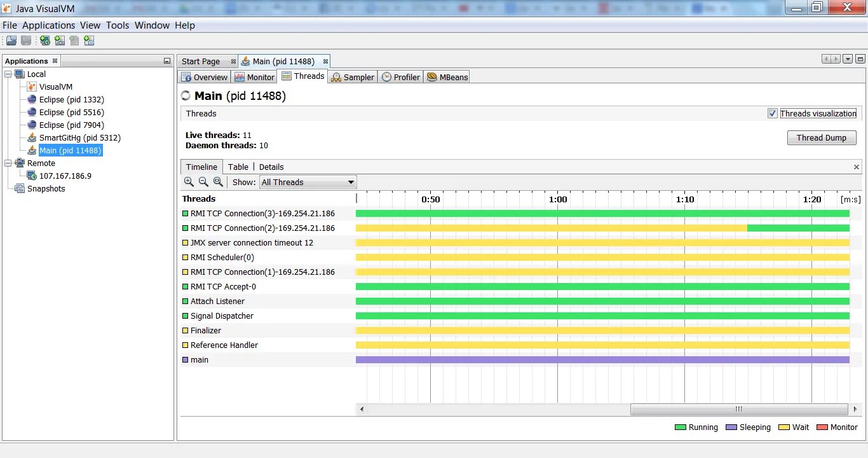
Task: Open the Window menu
Action: click(x=152, y=25)
